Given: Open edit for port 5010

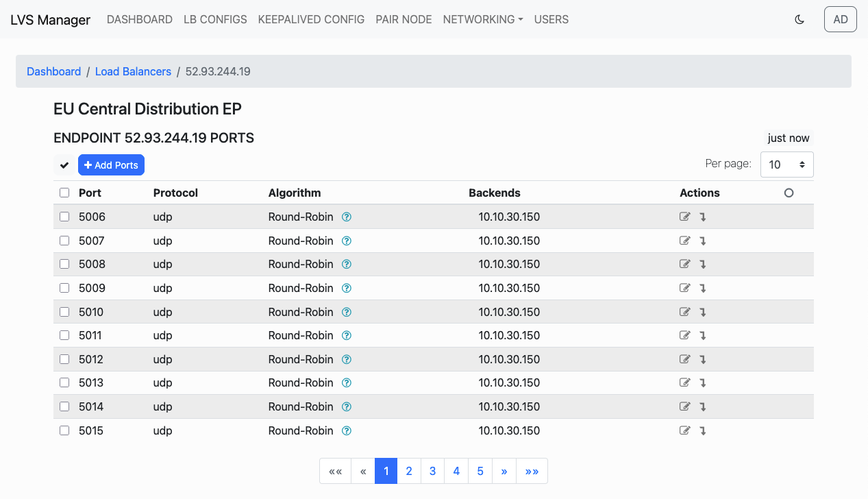Looking at the screenshot, I should (684, 312).
